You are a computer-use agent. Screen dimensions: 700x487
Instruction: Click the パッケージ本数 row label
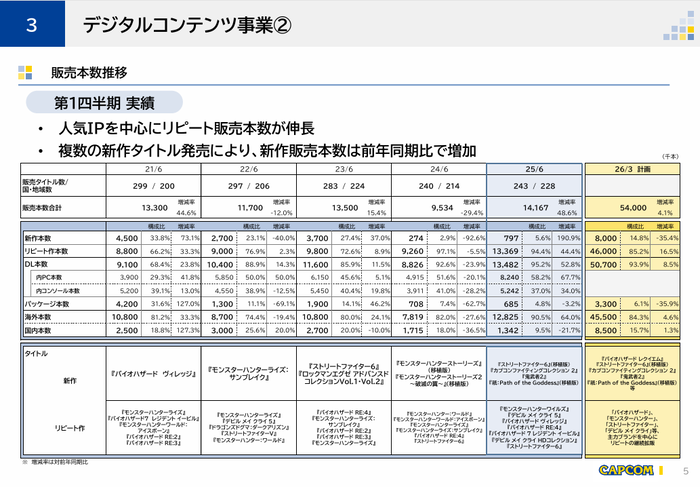click(46, 304)
